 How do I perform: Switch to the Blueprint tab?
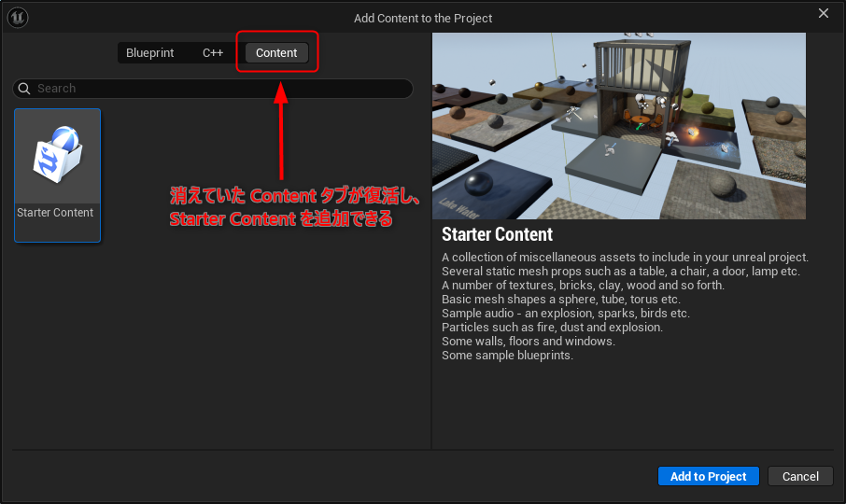click(x=149, y=53)
